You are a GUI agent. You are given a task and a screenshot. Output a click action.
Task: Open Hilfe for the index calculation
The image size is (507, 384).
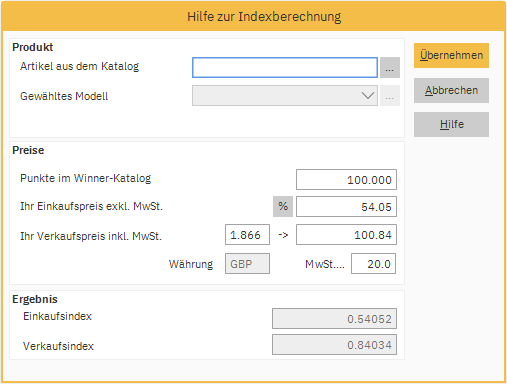click(x=451, y=124)
